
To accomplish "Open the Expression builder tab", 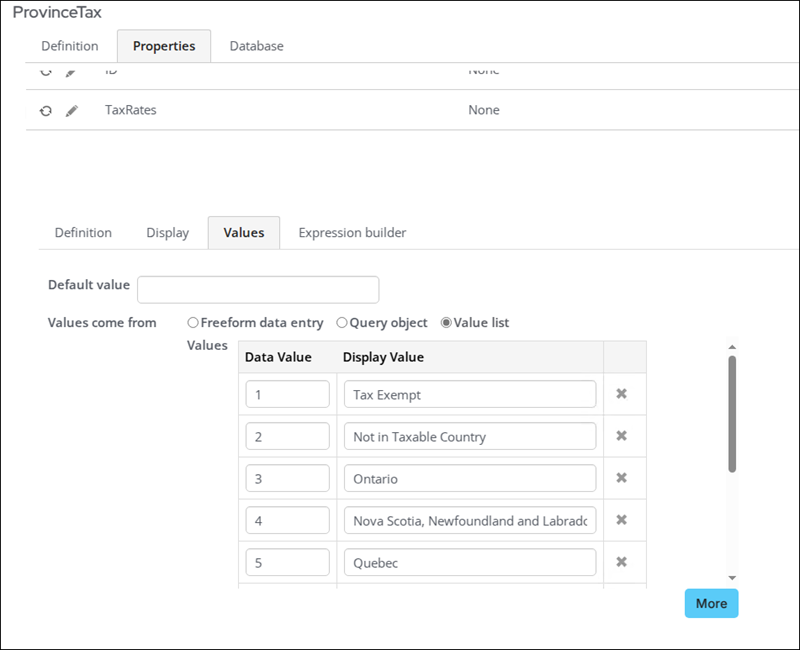I will 352,233.
